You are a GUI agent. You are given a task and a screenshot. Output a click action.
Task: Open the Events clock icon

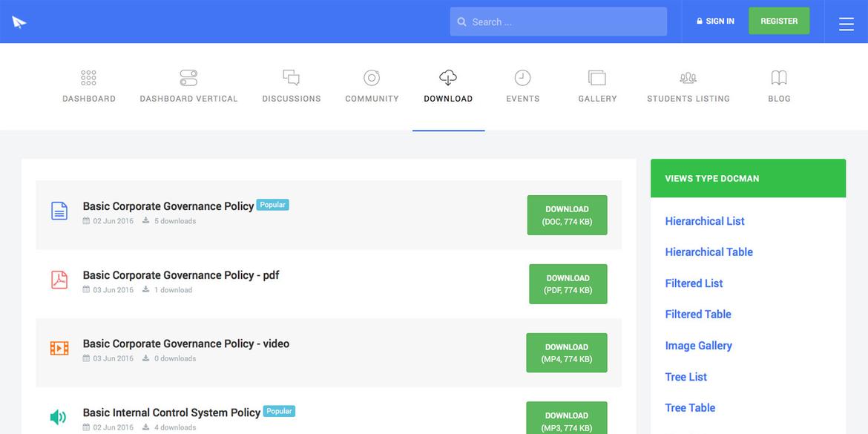pyautogui.click(x=522, y=77)
